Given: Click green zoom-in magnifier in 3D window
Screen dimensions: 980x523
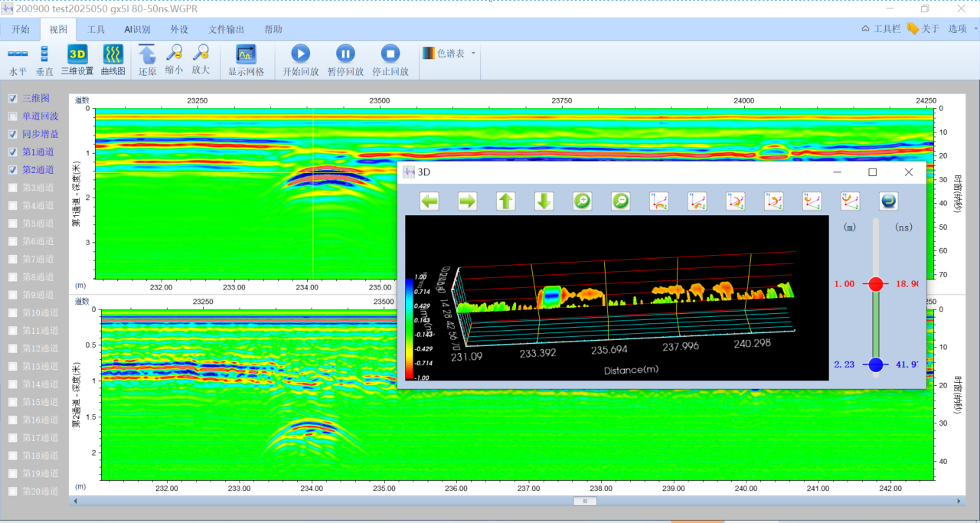Looking at the screenshot, I should pos(583,201).
